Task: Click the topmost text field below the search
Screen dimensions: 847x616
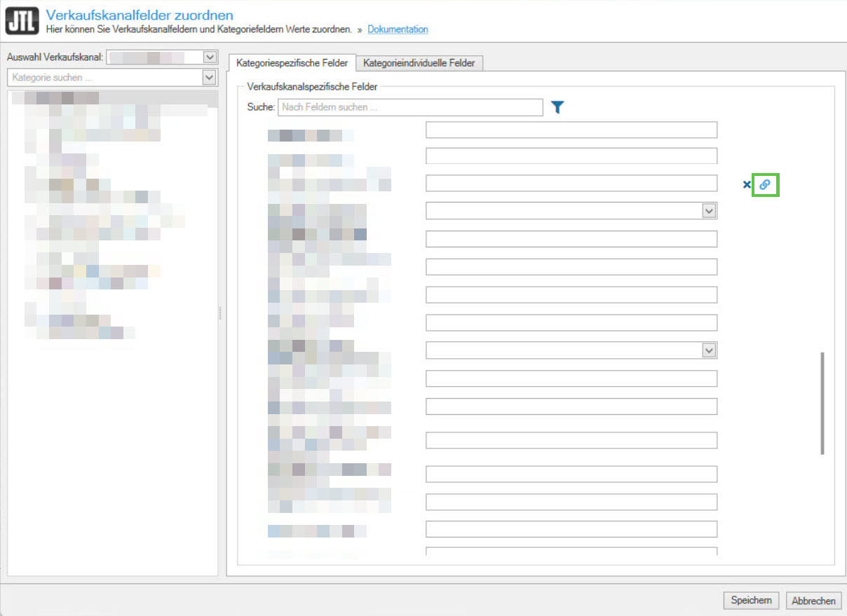Action: point(571,130)
